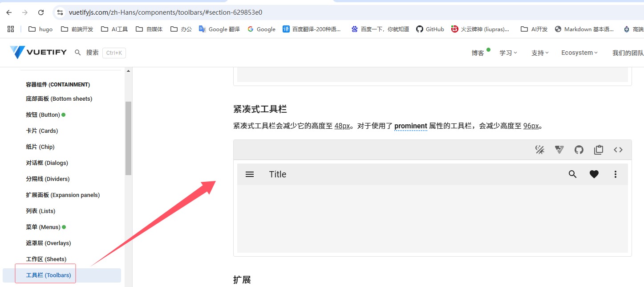This screenshot has height=287, width=644.
Task: Open the vertical dots overflow menu in demo toolbar
Action: [x=615, y=174]
